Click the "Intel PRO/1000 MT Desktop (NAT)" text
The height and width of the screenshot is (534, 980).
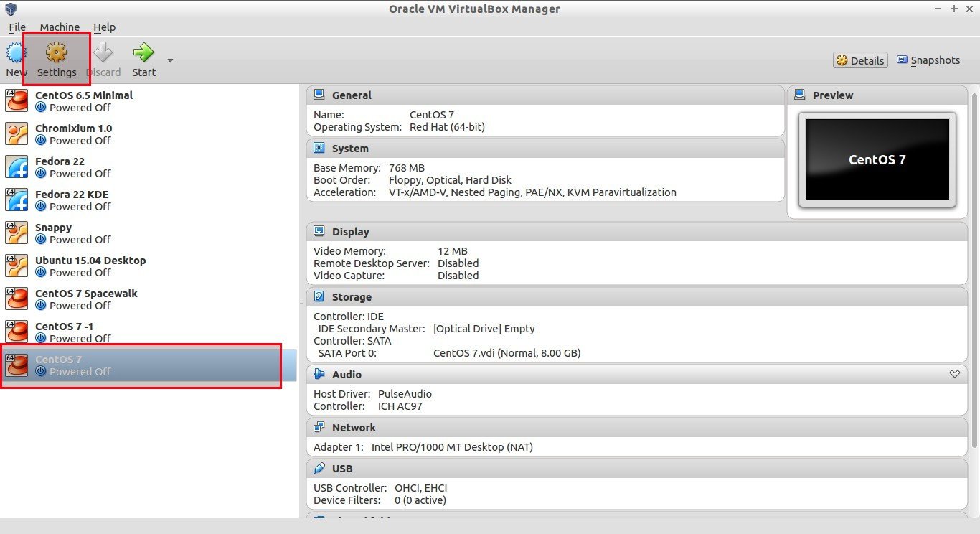click(x=452, y=447)
